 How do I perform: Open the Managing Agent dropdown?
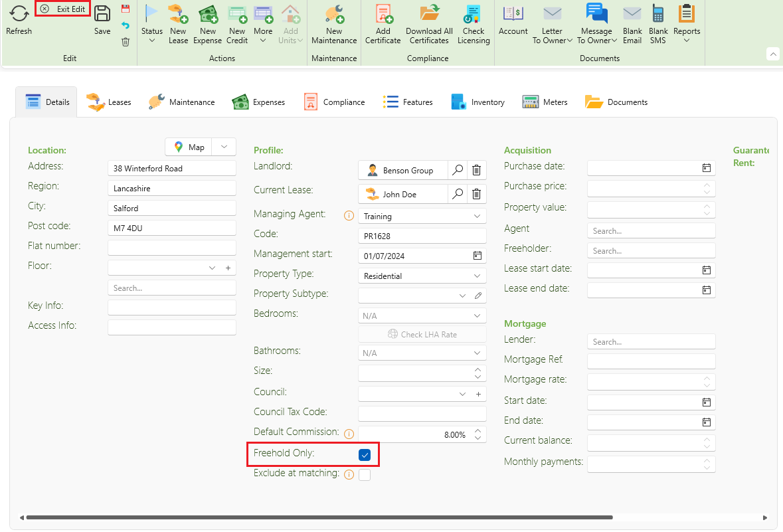pyautogui.click(x=477, y=217)
